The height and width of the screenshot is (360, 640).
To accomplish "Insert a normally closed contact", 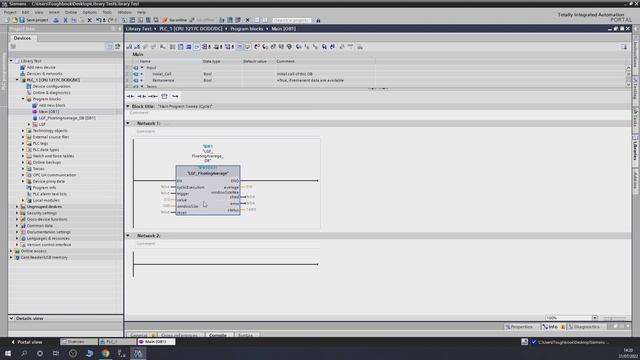I will coord(142,96).
